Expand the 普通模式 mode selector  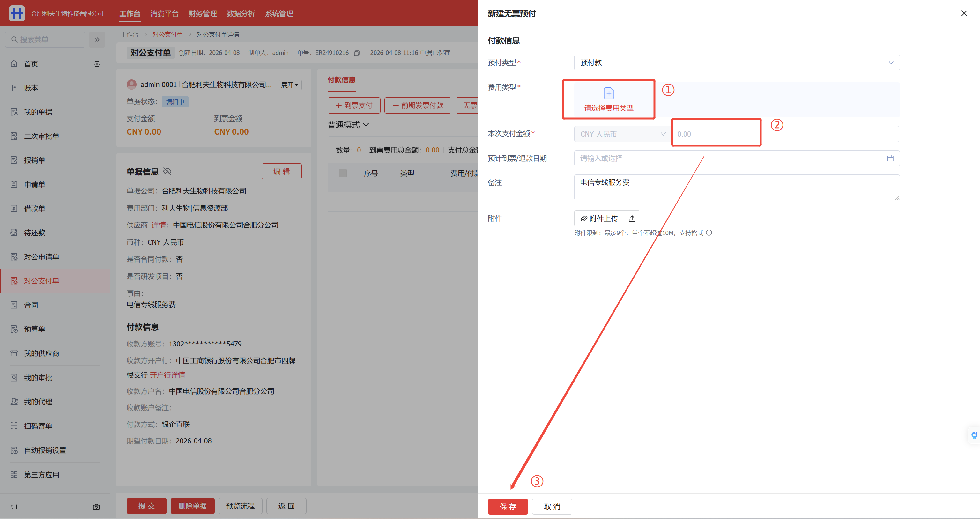[348, 125]
